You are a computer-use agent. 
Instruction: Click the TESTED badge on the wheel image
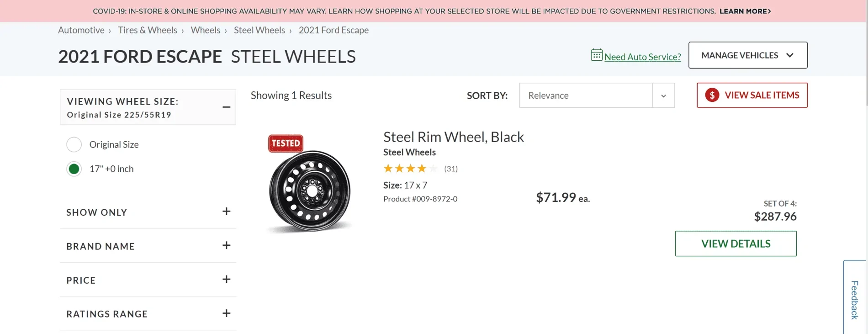(285, 143)
